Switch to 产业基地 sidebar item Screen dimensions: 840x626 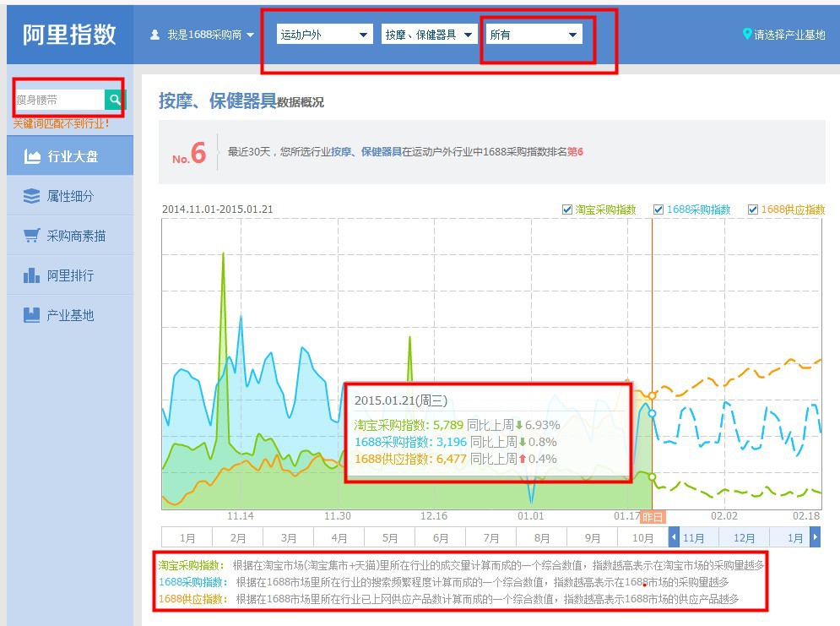[70, 315]
